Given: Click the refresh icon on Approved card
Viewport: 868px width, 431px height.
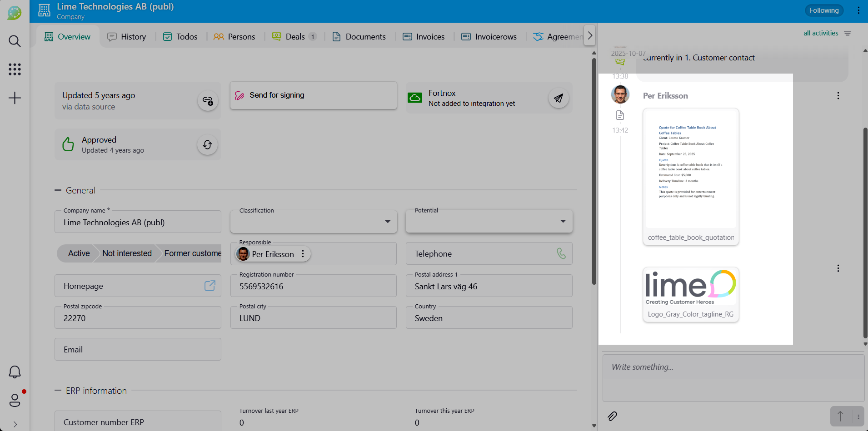Looking at the screenshot, I should [x=207, y=145].
